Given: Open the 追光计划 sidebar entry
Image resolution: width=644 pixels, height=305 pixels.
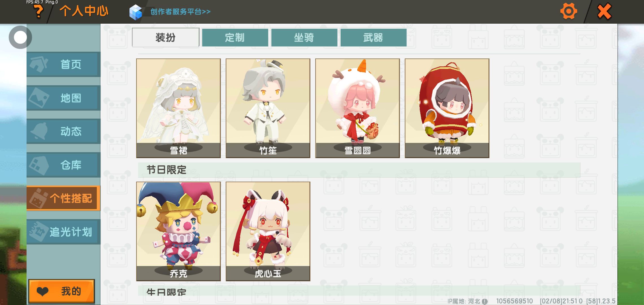Looking at the screenshot, I should point(64,232).
